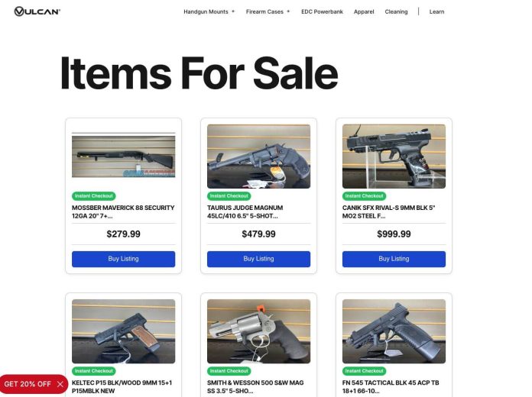Open the Canik SFX Rival-S title link
The width and height of the screenshot is (532, 397).
(388, 211)
